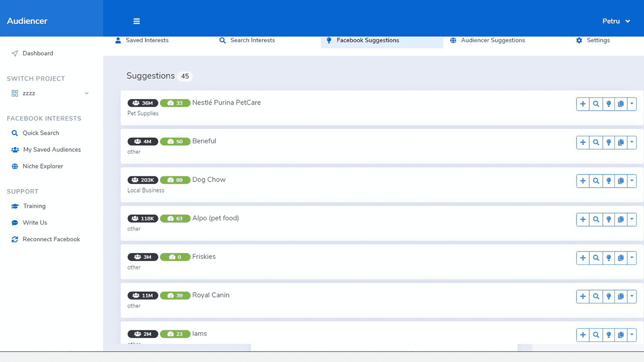The height and width of the screenshot is (362, 644).
Task: Copy icon in the Friskies row
Action: click(x=620, y=258)
